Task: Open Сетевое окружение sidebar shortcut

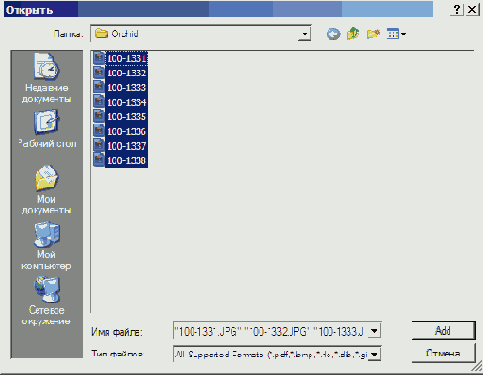Action: [x=46, y=301]
